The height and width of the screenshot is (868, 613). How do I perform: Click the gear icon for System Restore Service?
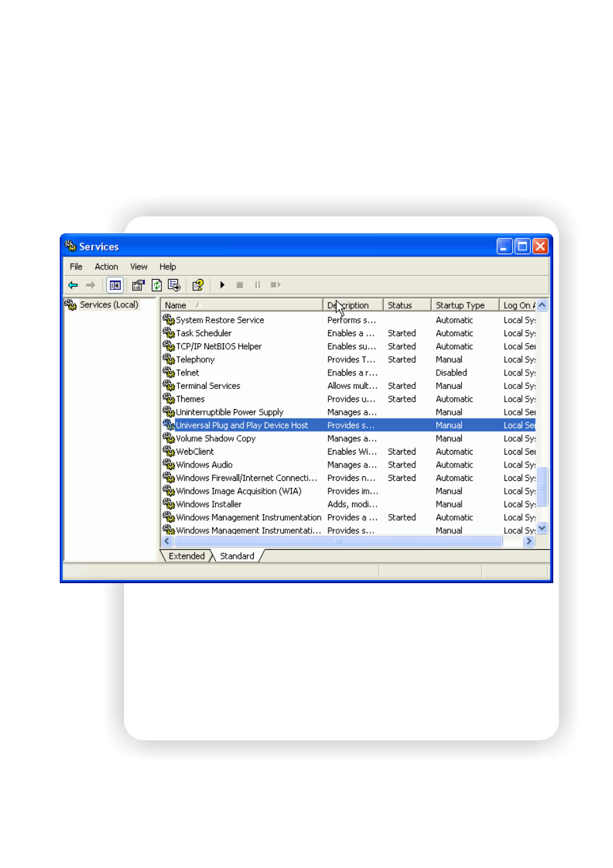click(x=169, y=320)
